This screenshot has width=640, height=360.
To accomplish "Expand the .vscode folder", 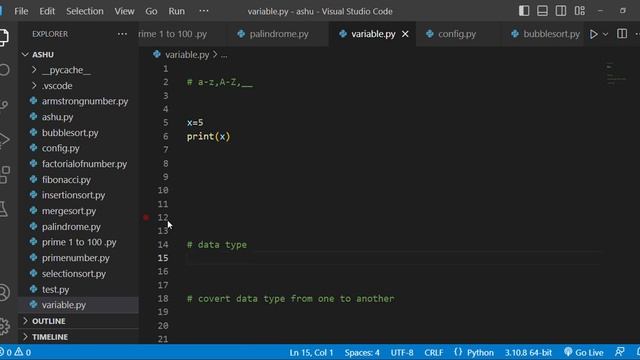I will tap(78, 86).
